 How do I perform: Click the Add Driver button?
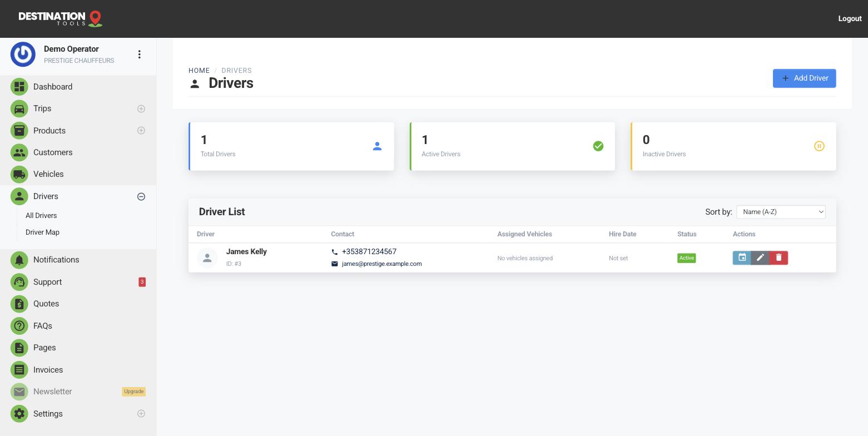click(x=804, y=78)
